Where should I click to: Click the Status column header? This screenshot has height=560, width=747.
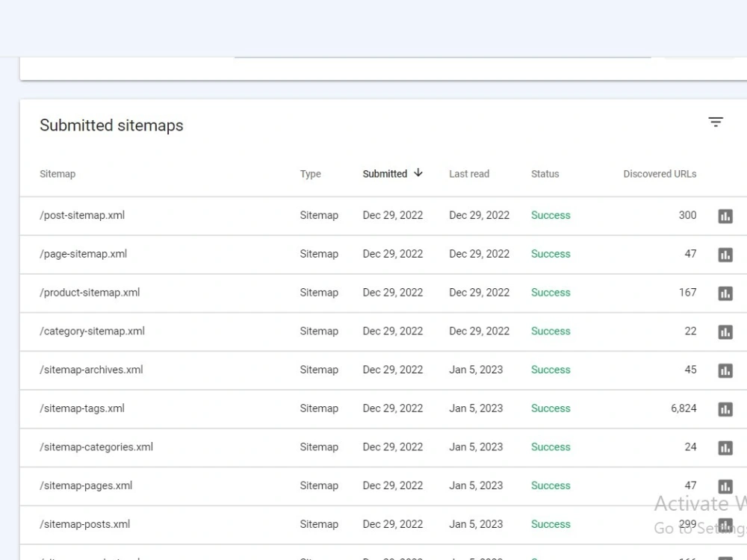tap(545, 174)
